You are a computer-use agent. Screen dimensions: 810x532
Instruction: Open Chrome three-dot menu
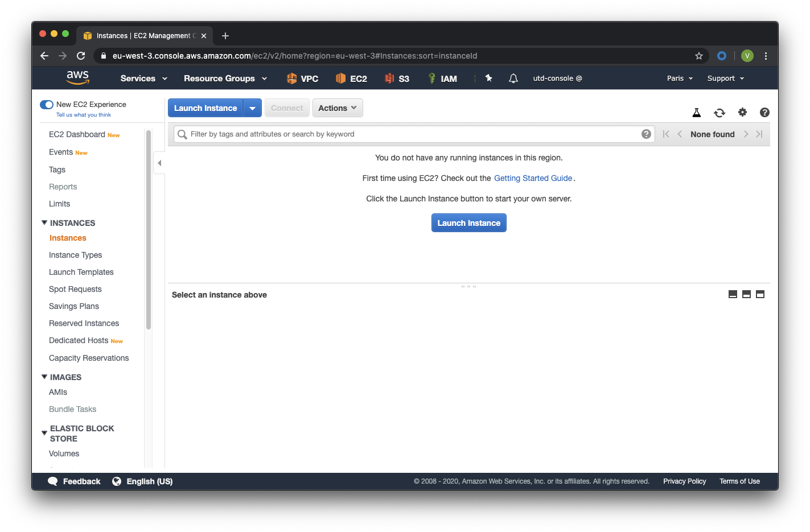tap(766, 56)
